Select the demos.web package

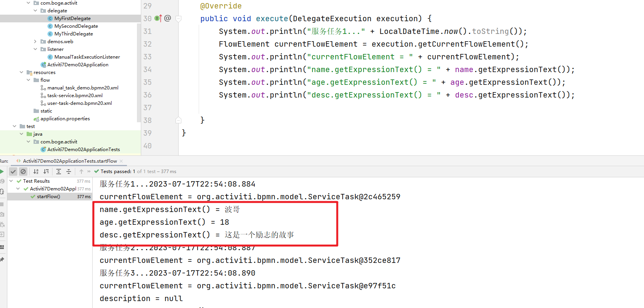(x=60, y=42)
